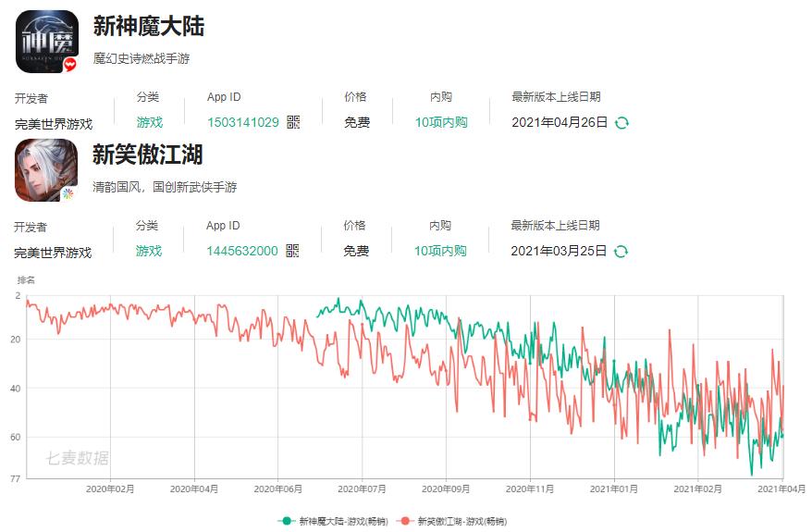Click the 排名 axis title
This screenshot has width=812, height=532.
(26, 280)
